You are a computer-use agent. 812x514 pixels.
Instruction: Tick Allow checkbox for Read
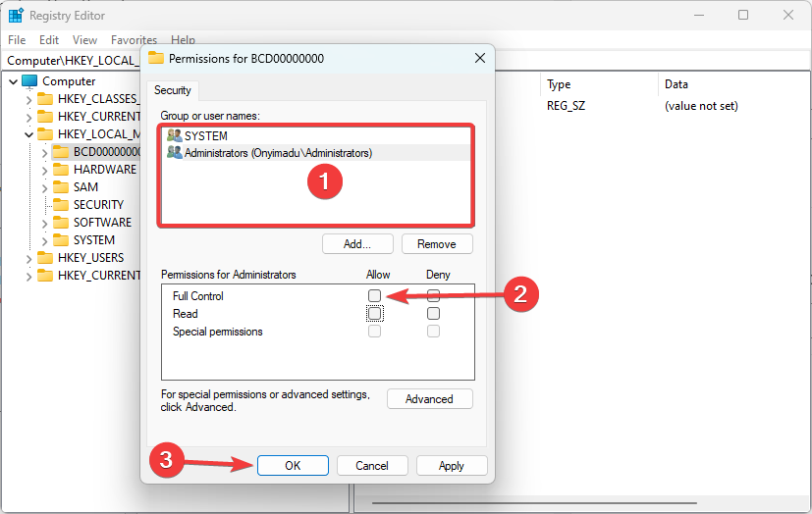click(x=374, y=313)
